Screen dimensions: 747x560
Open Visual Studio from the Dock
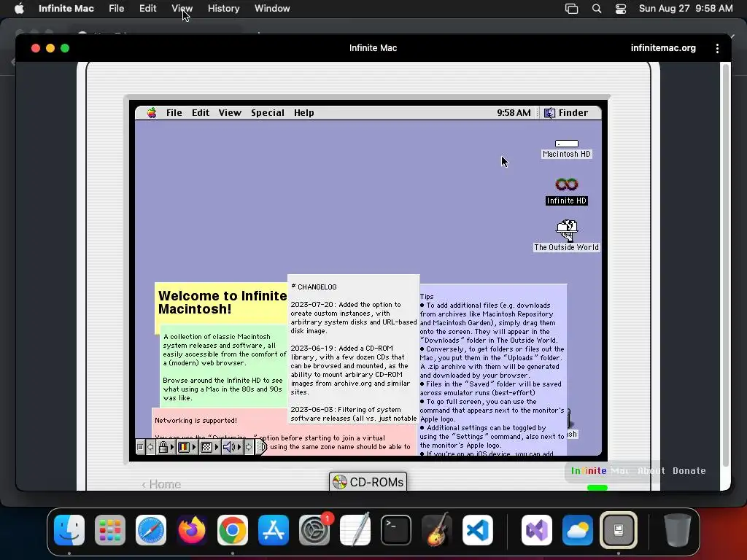click(x=537, y=530)
